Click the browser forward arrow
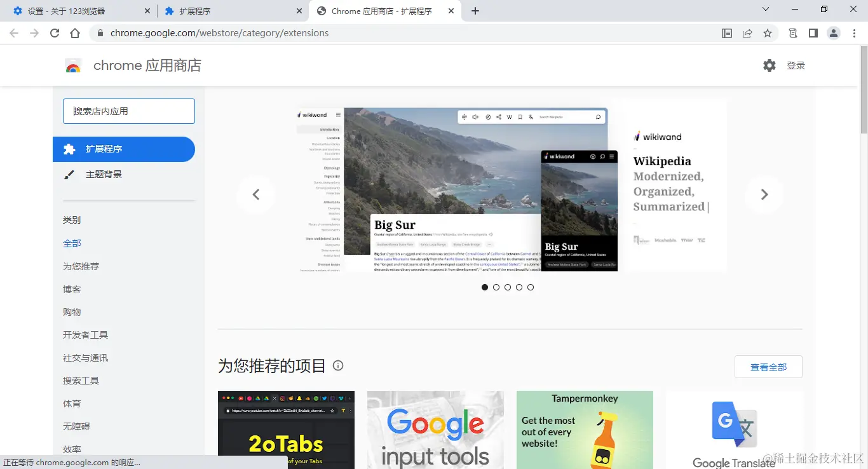This screenshot has height=469, width=868. pos(34,33)
